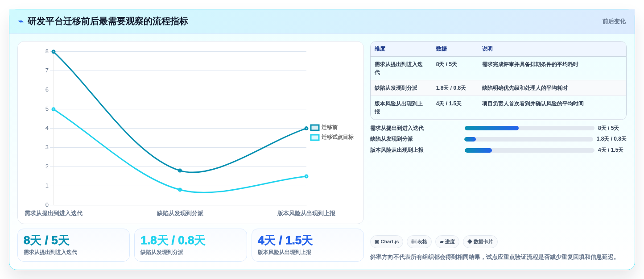Click the 迁移前 legend color box

pos(315,128)
